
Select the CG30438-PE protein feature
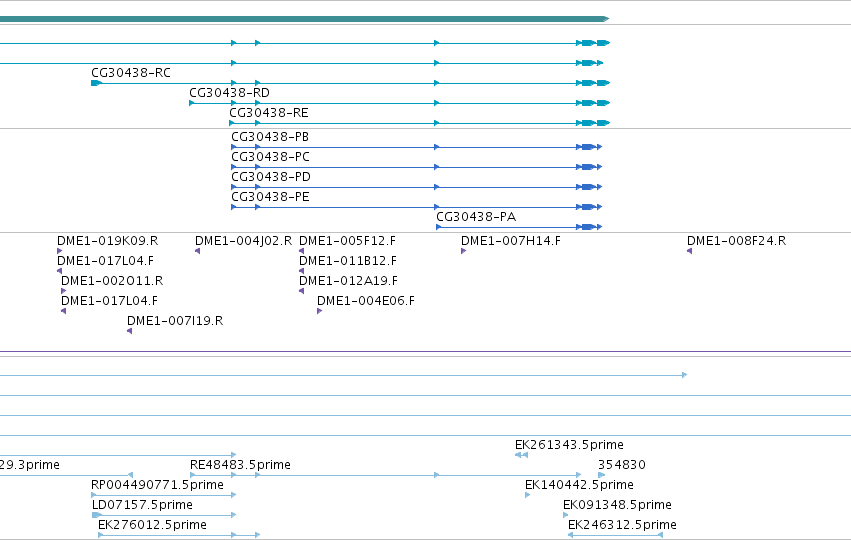(416, 207)
